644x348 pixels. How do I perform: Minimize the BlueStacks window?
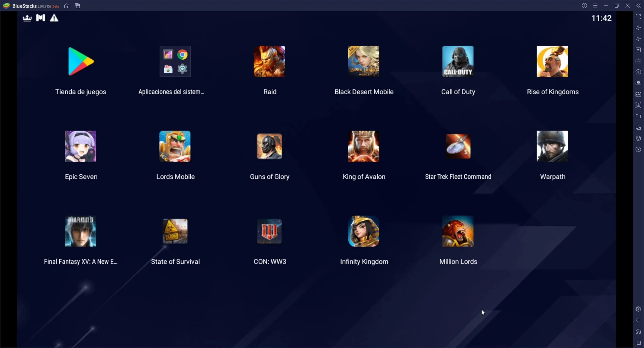pyautogui.click(x=606, y=6)
